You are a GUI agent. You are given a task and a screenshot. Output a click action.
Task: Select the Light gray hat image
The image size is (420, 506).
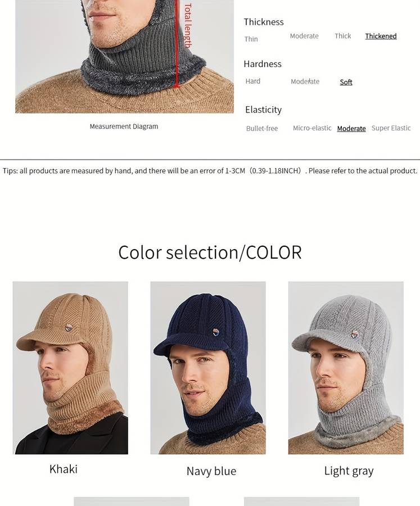coord(346,368)
